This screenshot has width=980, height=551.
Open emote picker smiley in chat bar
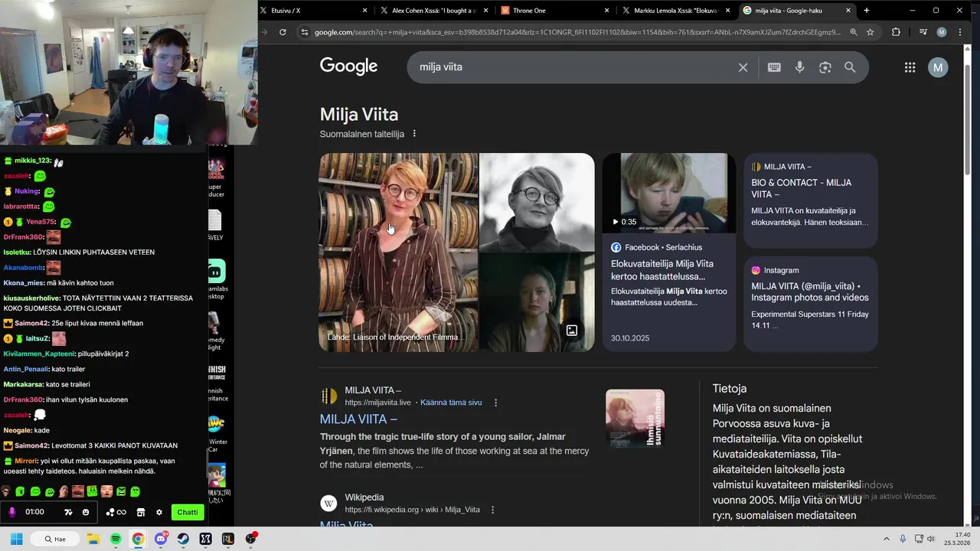click(86, 512)
